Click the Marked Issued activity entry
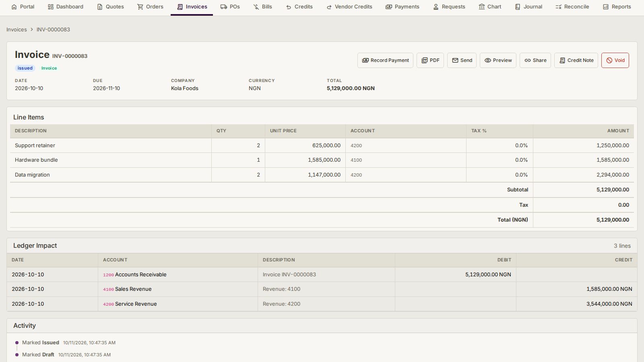Viewport: 644px width, 362px height. pos(69,343)
